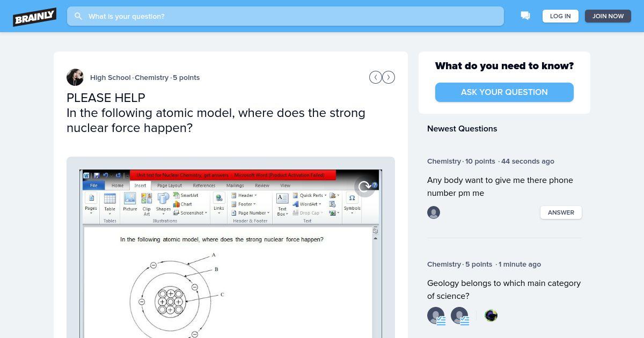644x338 pixels.
Task: Click the JOIN NOW button
Action: pyautogui.click(x=608, y=16)
